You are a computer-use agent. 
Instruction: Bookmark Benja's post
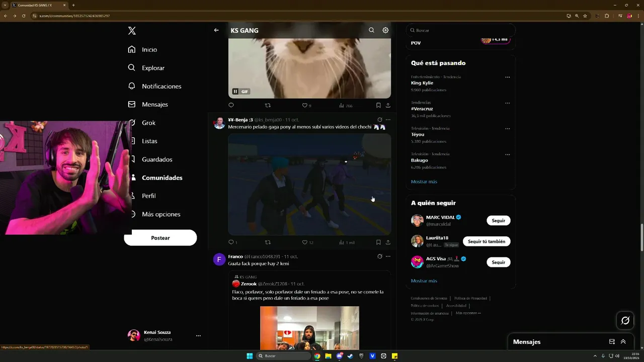pyautogui.click(x=378, y=242)
